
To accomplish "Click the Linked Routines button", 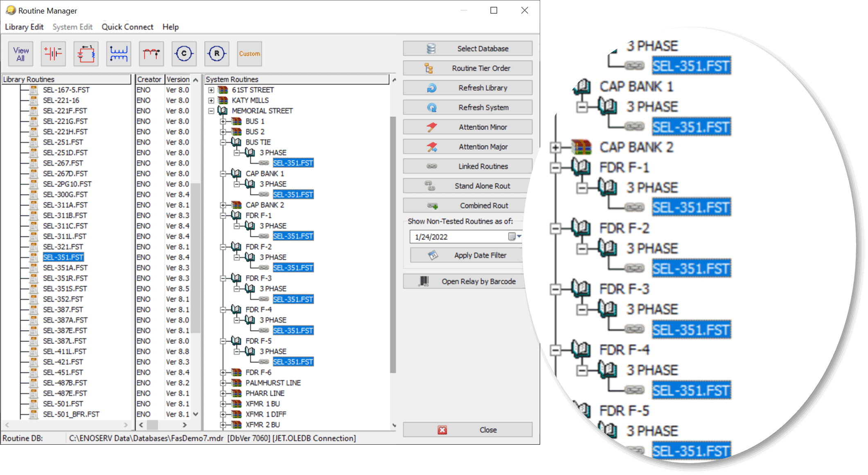I will (x=467, y=167).
